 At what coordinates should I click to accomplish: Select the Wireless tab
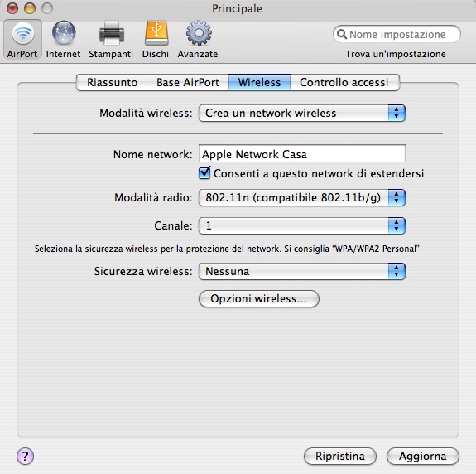(259, 82)
